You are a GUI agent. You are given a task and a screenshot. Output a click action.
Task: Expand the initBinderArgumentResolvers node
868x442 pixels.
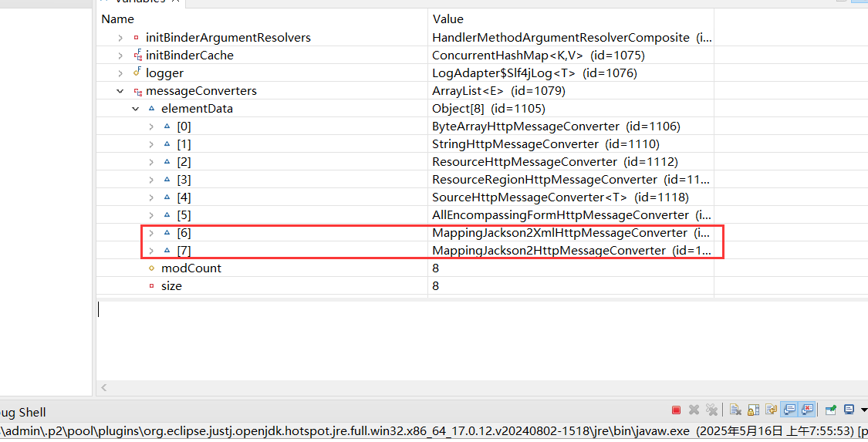pyautogui.click(x=120, y=38)
